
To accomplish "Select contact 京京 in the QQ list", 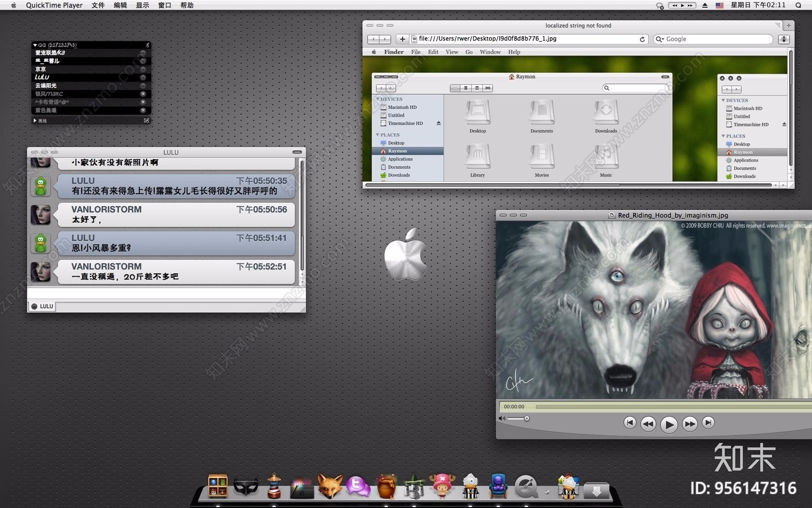I will [x=91, y=69].
